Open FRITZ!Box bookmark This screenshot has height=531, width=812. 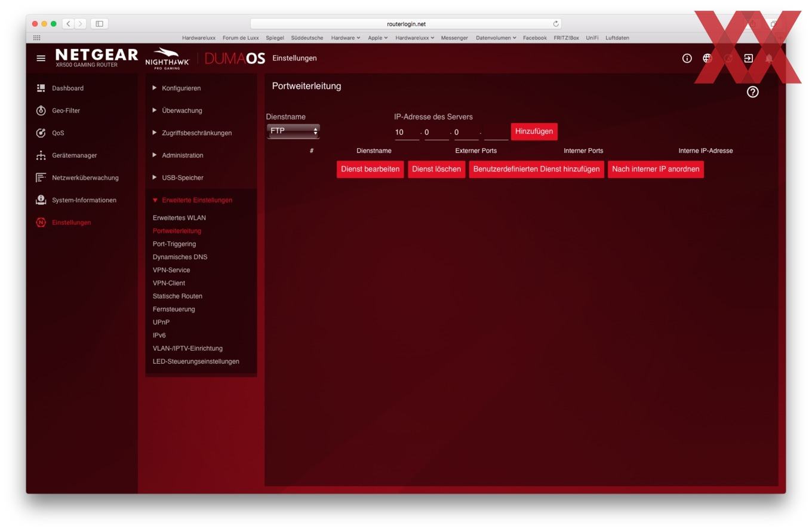566,38
